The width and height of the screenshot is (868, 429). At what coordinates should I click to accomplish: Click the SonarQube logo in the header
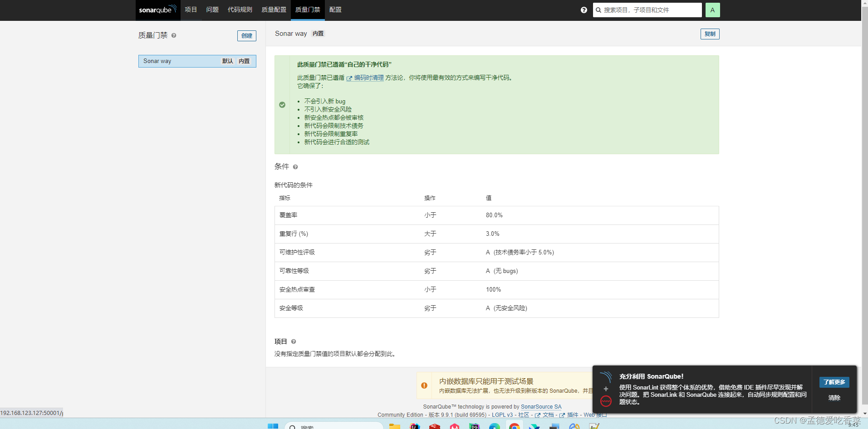point(157,10)
